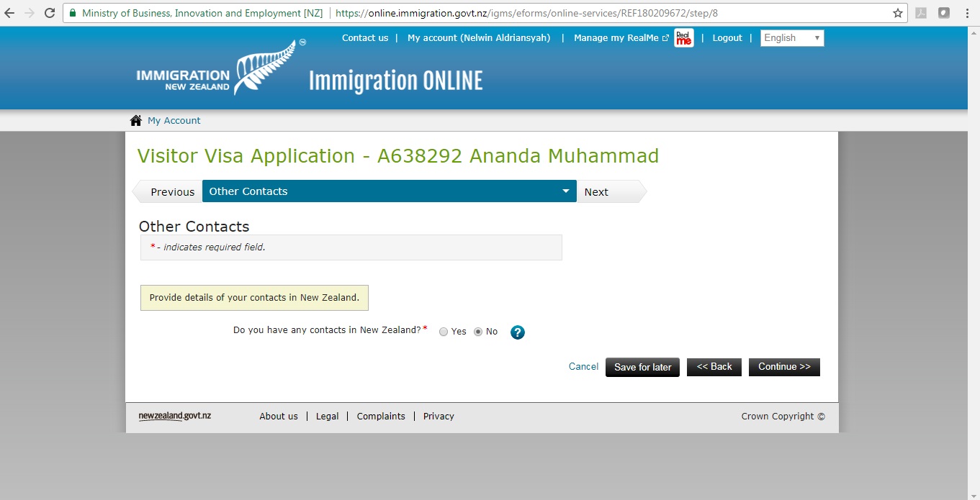
Task: Reload the page with browser refresh icon
Action: click(x=50, y=13)
